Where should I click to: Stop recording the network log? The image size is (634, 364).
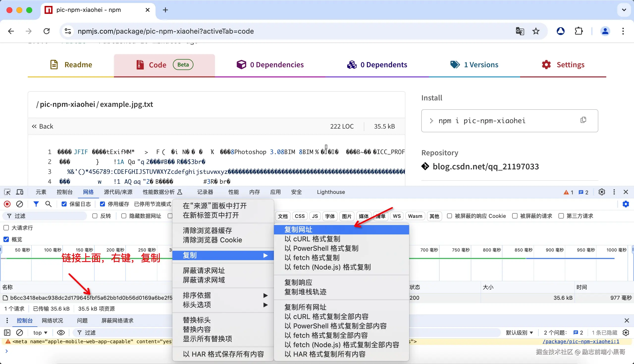(x=7, y=204)
